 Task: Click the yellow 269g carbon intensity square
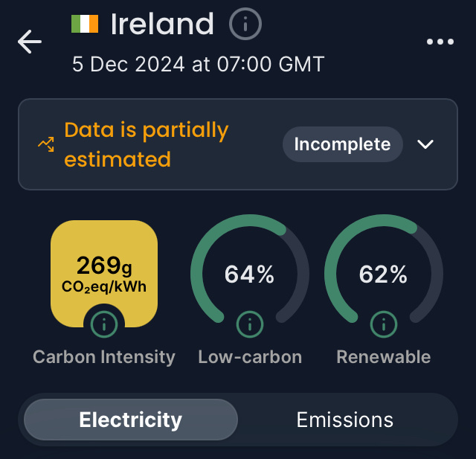[104, 272]
